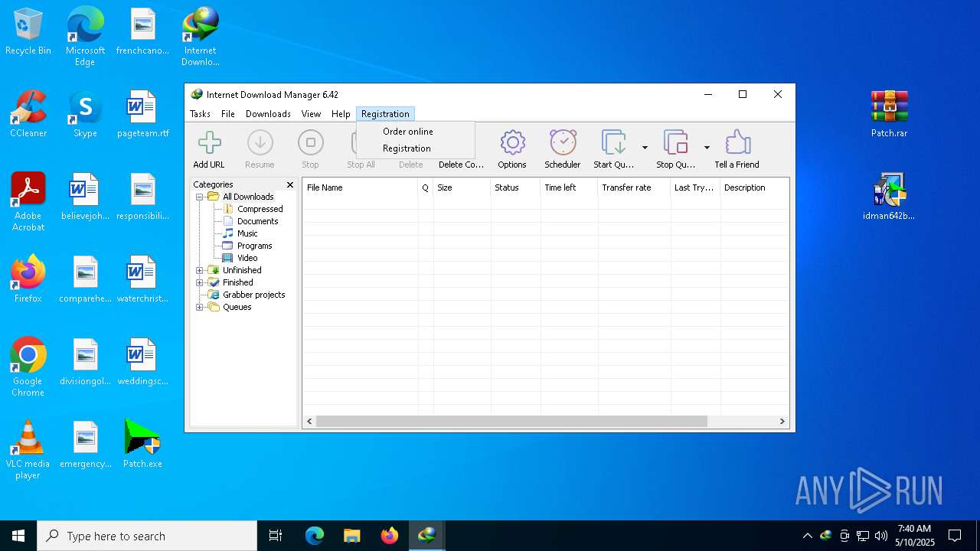Viewport: 980px width, 551px height.
Task: Sort by File Name column header
Action: click(360, 187)
